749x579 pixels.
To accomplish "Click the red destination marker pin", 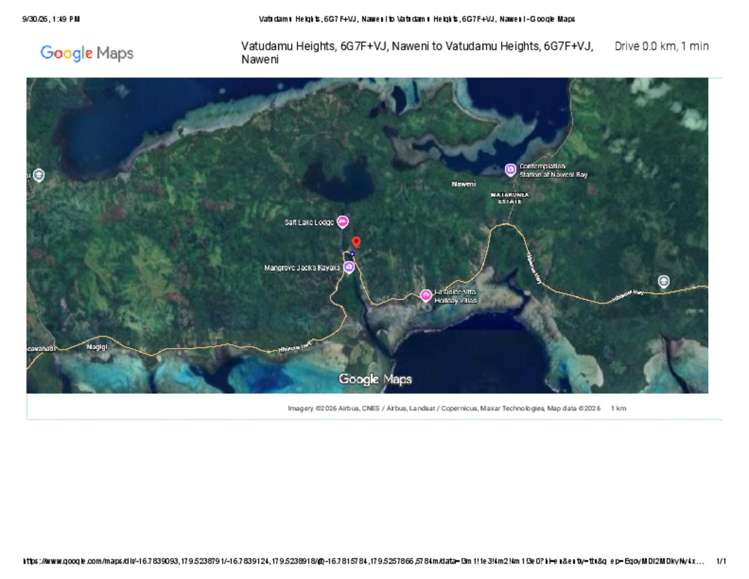I will pos(356,242).
